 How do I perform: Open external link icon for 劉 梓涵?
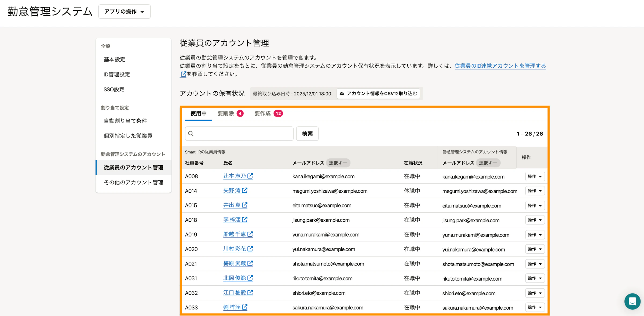(x=245, y=307)
